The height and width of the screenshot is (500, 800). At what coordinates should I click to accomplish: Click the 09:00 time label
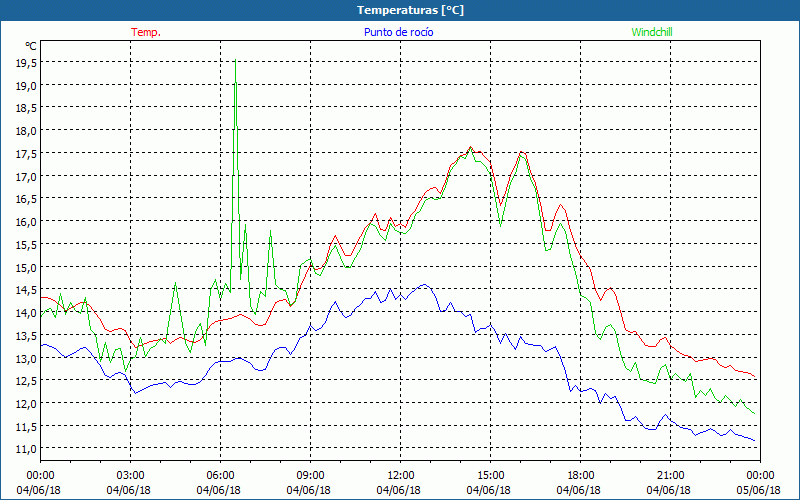310,476
